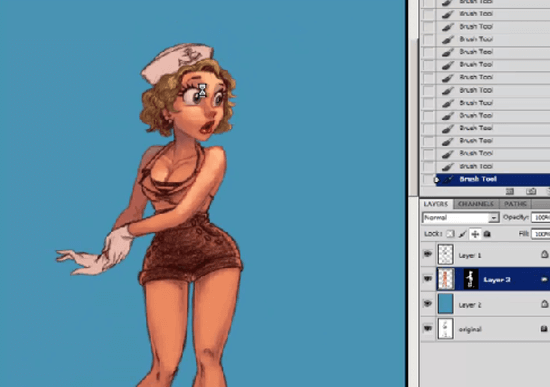Select the Layer 2 name
Viewport: 550px width, 387px height.
point(470,305)
